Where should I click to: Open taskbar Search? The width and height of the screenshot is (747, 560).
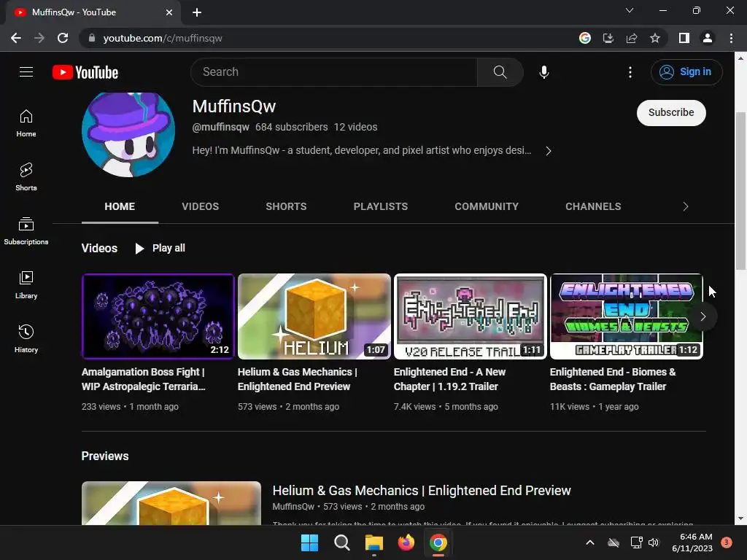click(x=341, y=542)
